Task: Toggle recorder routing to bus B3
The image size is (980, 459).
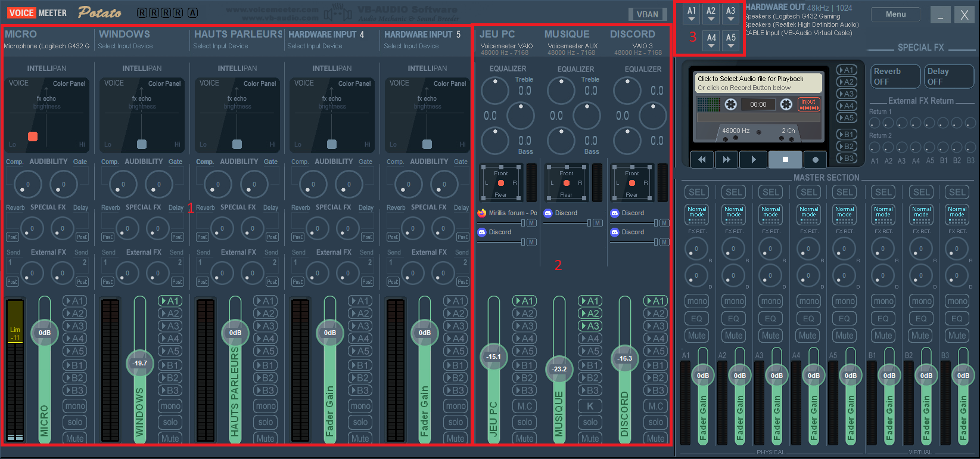Action: point(846,158)
